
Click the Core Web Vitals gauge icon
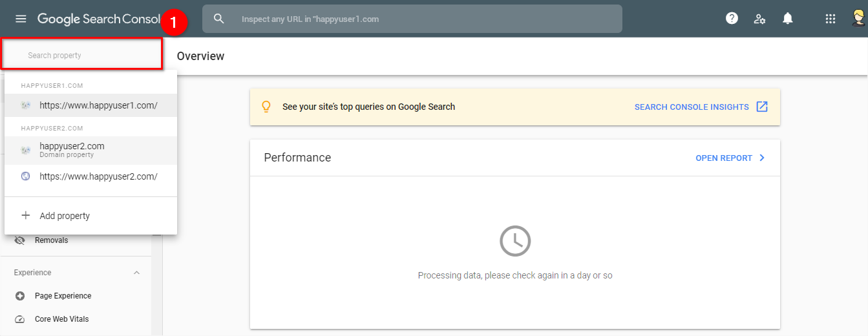[x=20, y=319]
